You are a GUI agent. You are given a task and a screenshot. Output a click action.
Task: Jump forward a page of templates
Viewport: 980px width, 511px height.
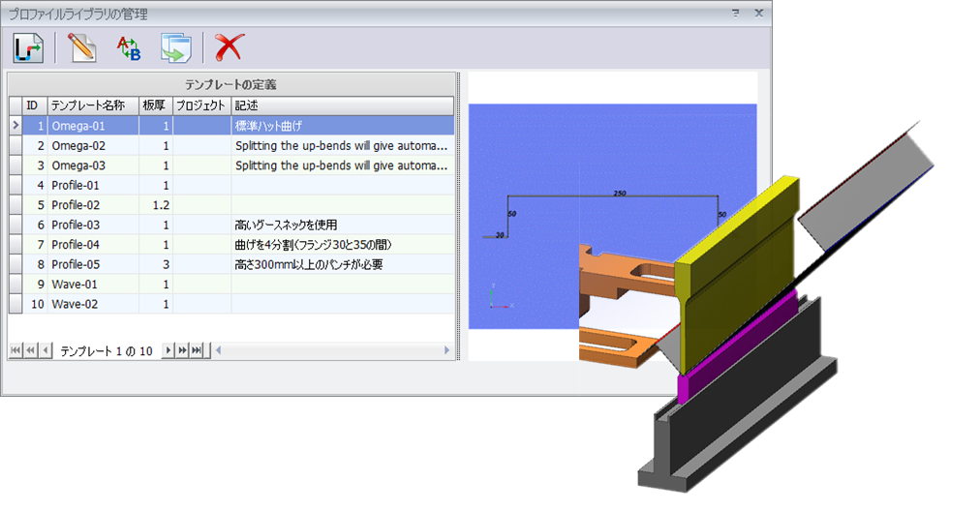pyautogui.click(x=182, y=350)
